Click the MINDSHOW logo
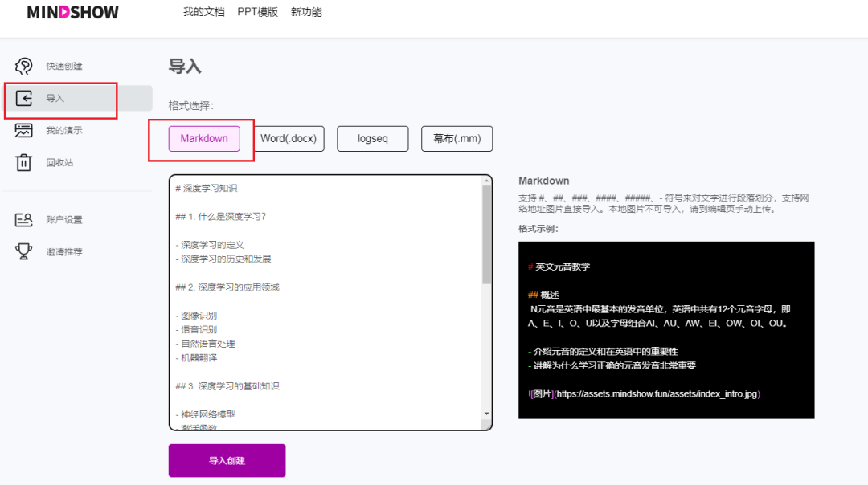868x485 pixels. coord(72,13)
